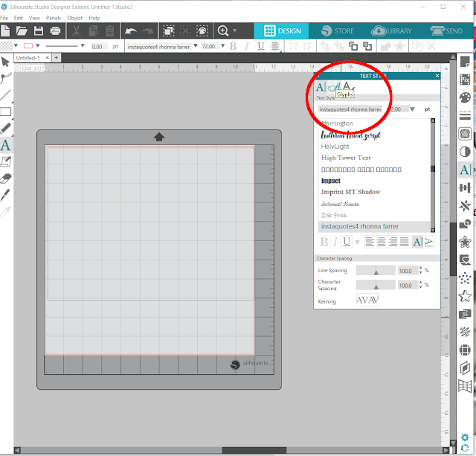Select the Eraser tool
This screenshot has width=476, height=456.
tap(5, 179)
